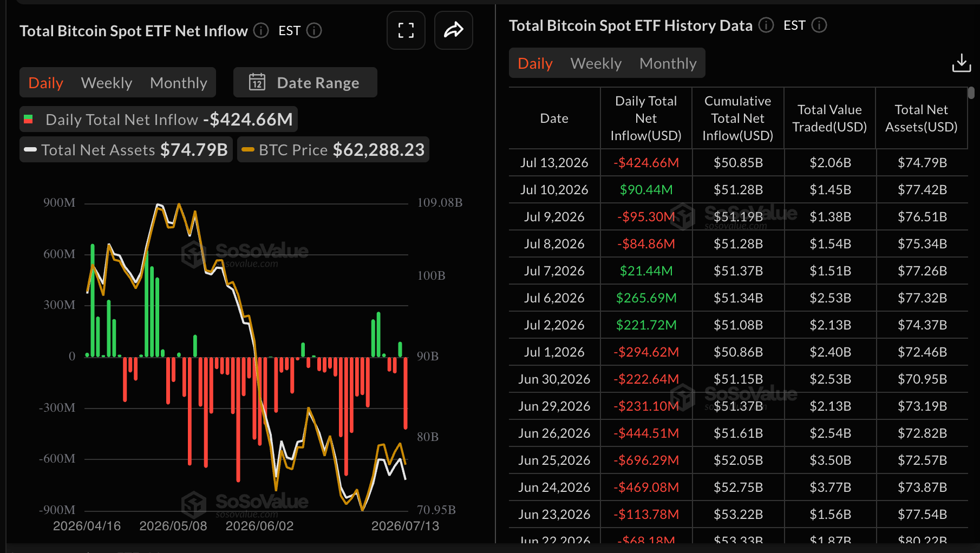Click the $2.06B value traded cell
This screenshot has width=980, height=553.
[830, 162]
